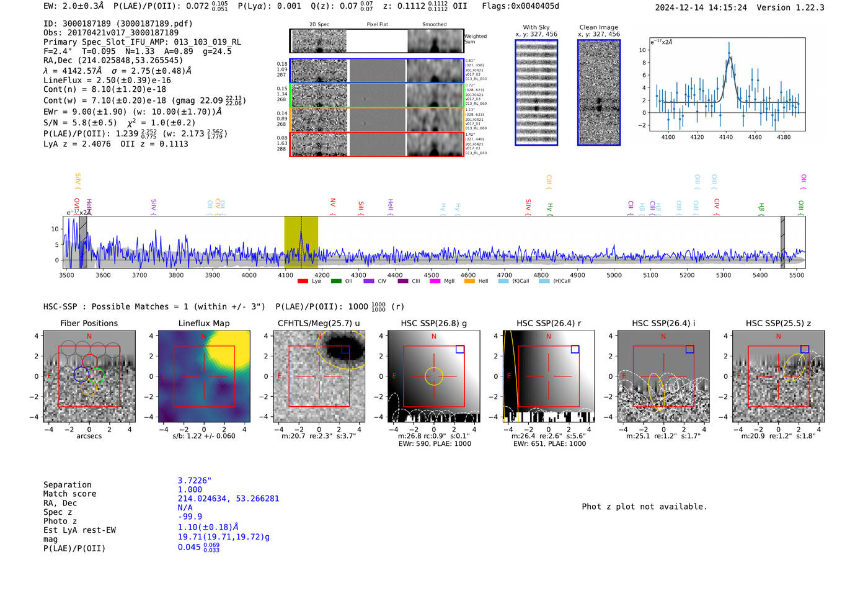Select the orange-bordered 2D spectrum row
Image resolution: width=868 pixels, height=591 pixels.
(377, 120)
